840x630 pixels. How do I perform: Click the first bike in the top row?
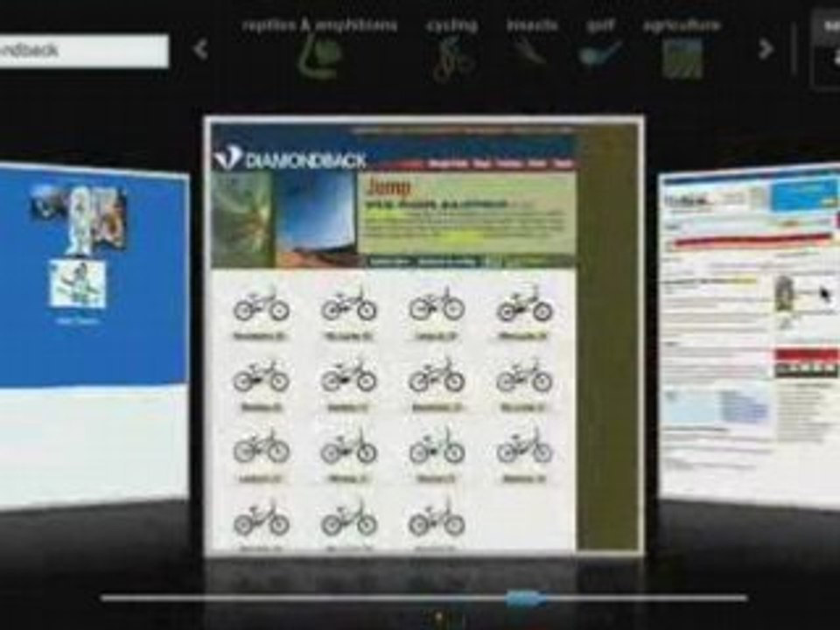click(261, 305)
